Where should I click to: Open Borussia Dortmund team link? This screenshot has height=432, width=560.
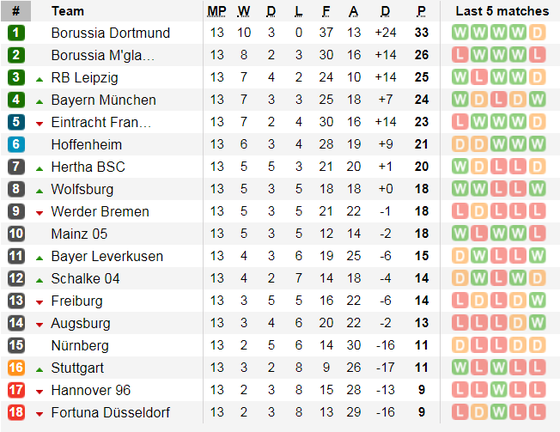[111, 33]
